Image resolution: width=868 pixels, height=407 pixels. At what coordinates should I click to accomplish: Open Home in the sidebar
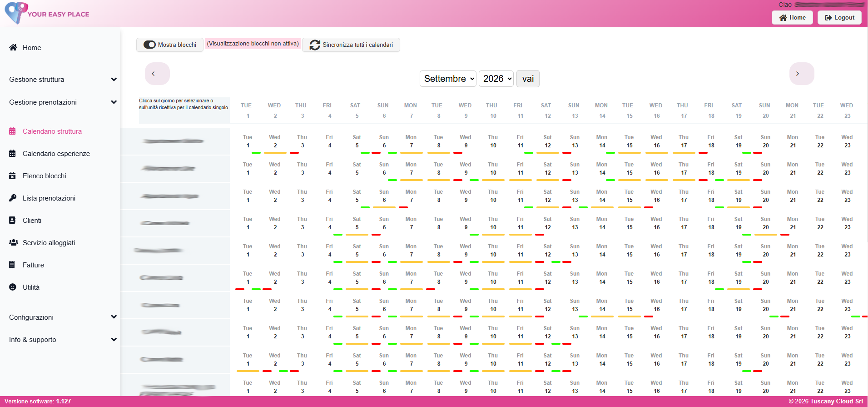pyautogui.click(x=32, y=47)
